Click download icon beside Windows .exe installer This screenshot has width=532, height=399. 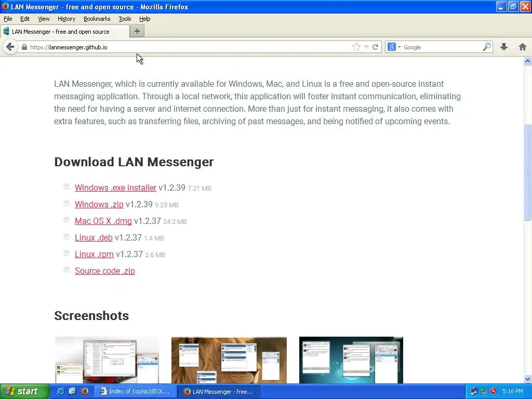66,187
